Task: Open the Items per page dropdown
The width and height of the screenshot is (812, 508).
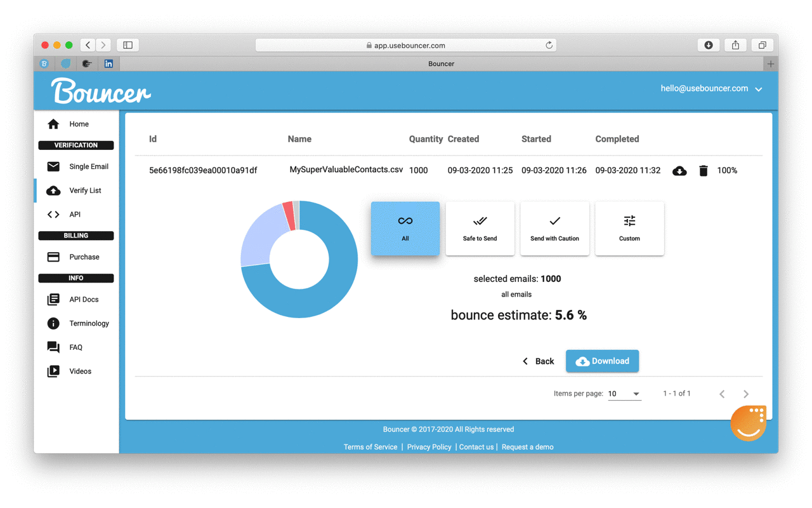Action: [624, 393]
